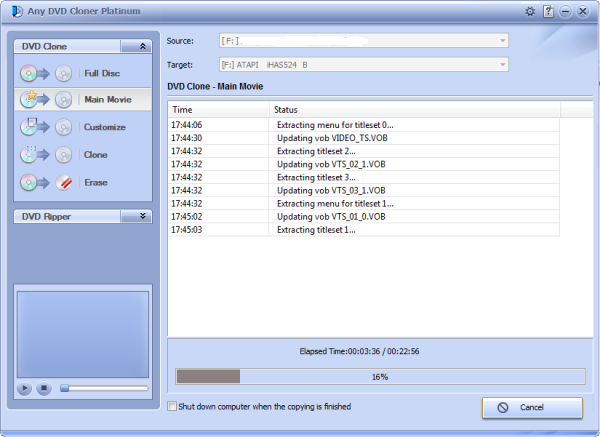This screenshot has width=600, height=437.
Task: Expand the DVD Ripper panel
Action: tap(142, 216)
